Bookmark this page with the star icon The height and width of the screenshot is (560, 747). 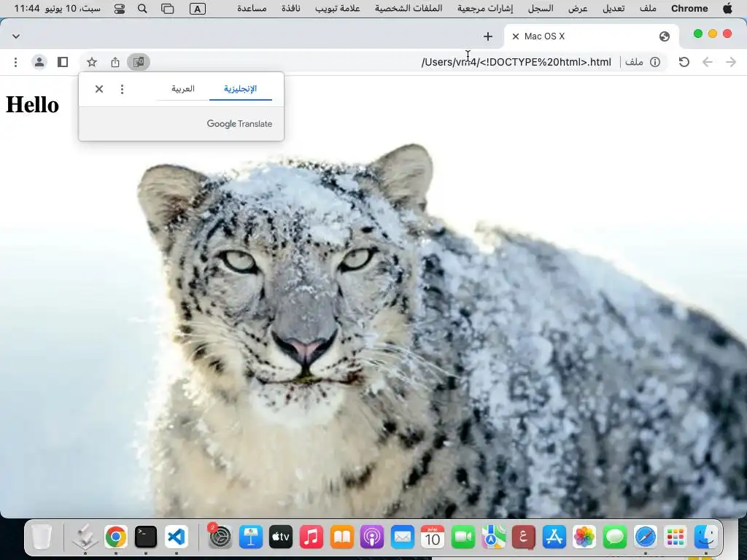click(x=92, y=62)
